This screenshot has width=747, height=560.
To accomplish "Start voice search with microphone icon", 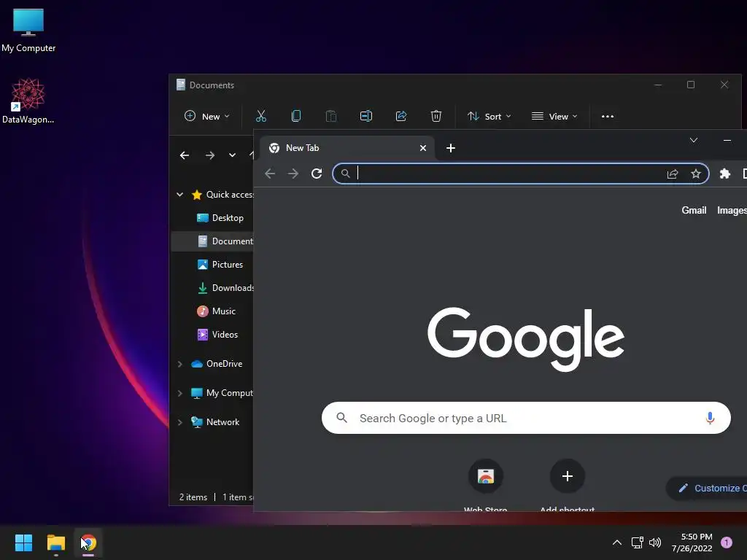I will click(x=710, y=418).
